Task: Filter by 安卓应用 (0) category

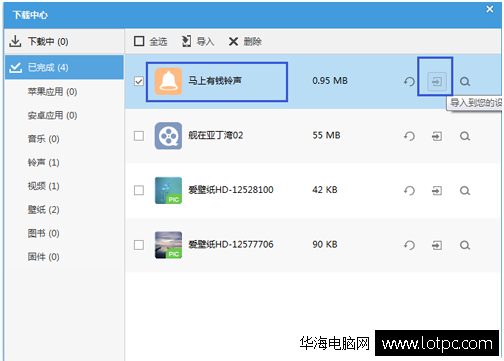Action: [52, 115]
